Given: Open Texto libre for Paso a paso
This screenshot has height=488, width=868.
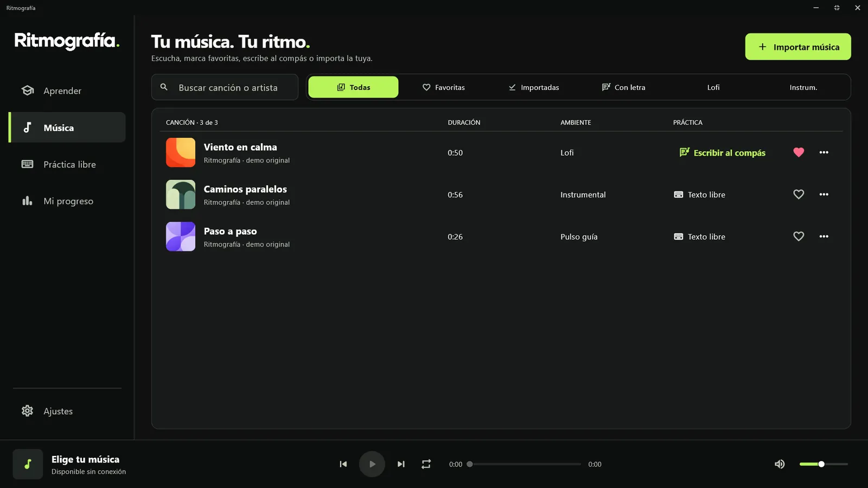Looking at the screenshot, I should tap(700, 237).
